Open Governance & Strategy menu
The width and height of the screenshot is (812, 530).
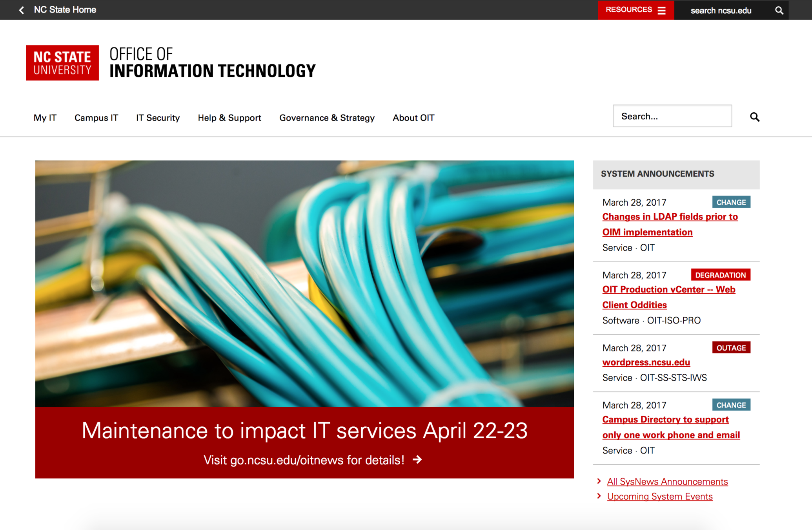327,118
